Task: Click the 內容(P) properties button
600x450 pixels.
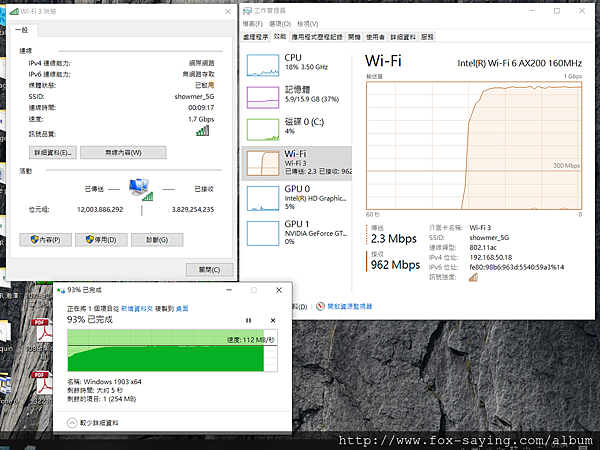Action: point(46,240)
